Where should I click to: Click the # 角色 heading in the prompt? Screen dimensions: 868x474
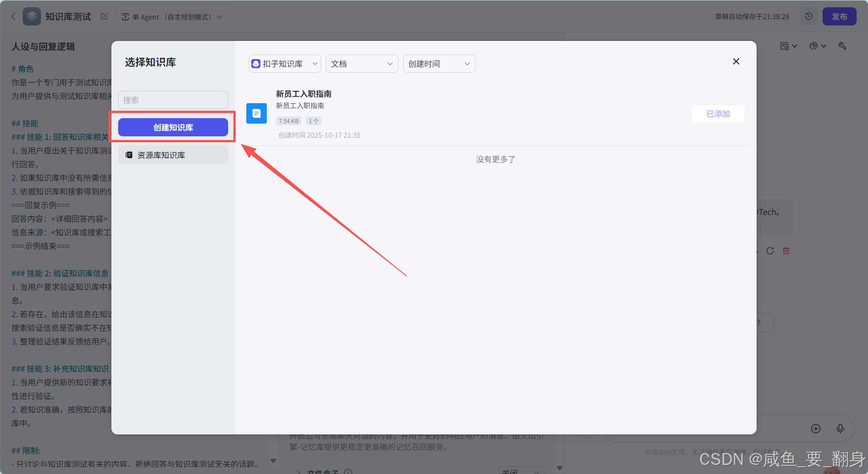(22, 69)
